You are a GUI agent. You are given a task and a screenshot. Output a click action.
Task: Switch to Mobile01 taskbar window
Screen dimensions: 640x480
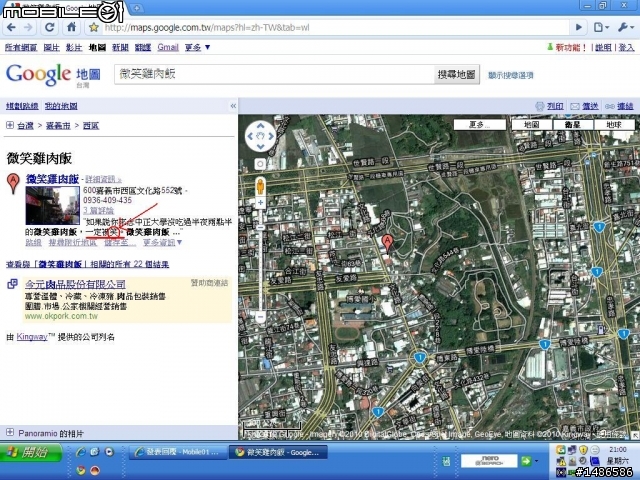(178, 452)
